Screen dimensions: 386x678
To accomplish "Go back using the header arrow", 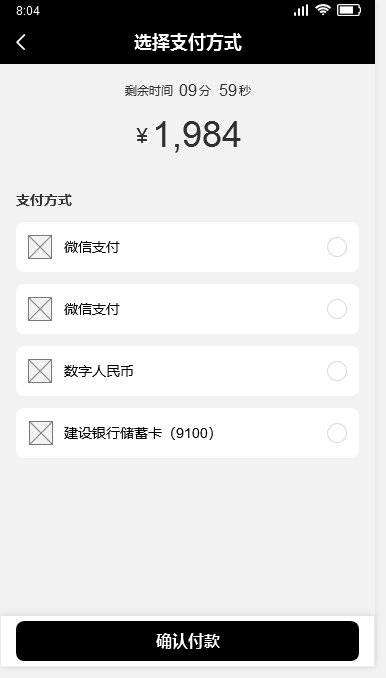I will coord(21,42).
